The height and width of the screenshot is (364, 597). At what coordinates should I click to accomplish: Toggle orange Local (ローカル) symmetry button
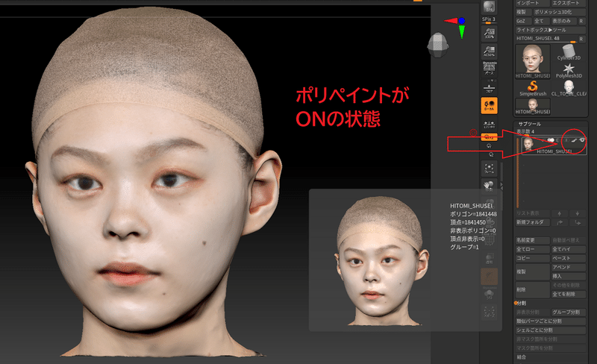tap(490, 105)
